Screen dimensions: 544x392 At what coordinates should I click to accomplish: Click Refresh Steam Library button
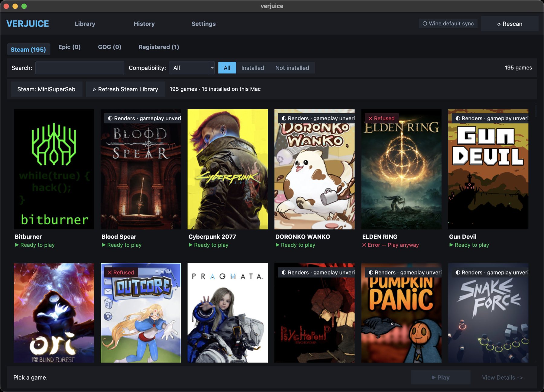click(125, 89)
